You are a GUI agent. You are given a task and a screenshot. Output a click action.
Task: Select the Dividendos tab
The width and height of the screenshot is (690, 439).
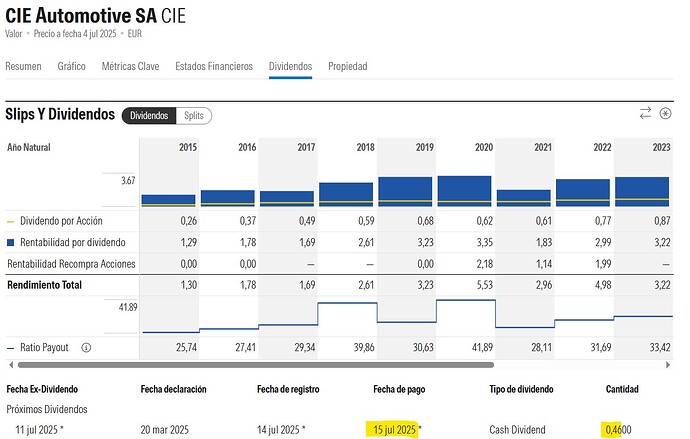point(290,66)
